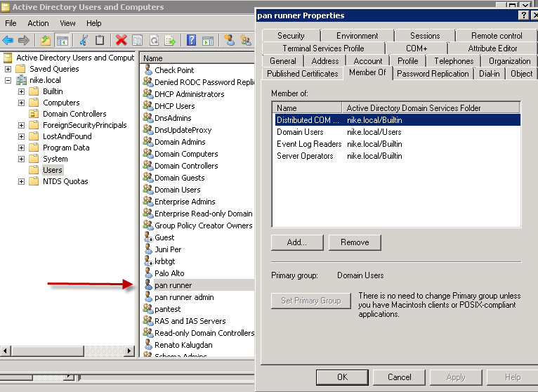The image size is (538, 392).
Task: Expand the System container
Action: point(21,159)
